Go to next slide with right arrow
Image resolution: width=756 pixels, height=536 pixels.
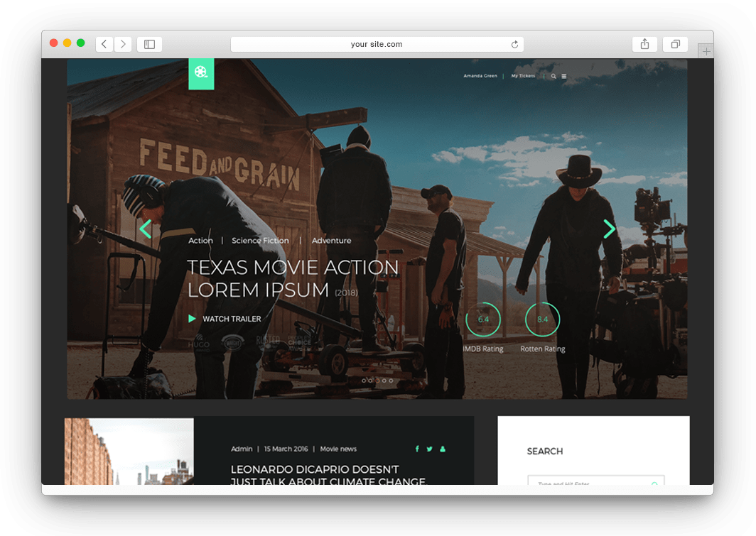[x=609, y=229]
